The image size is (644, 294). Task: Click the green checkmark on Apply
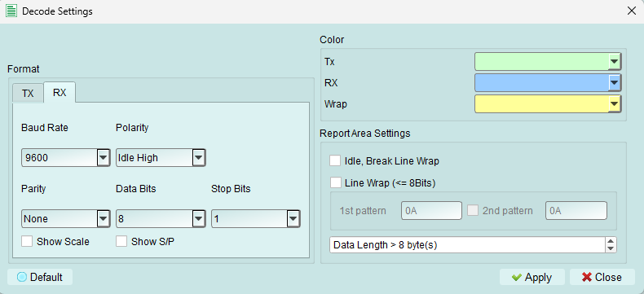click(517, 278)
